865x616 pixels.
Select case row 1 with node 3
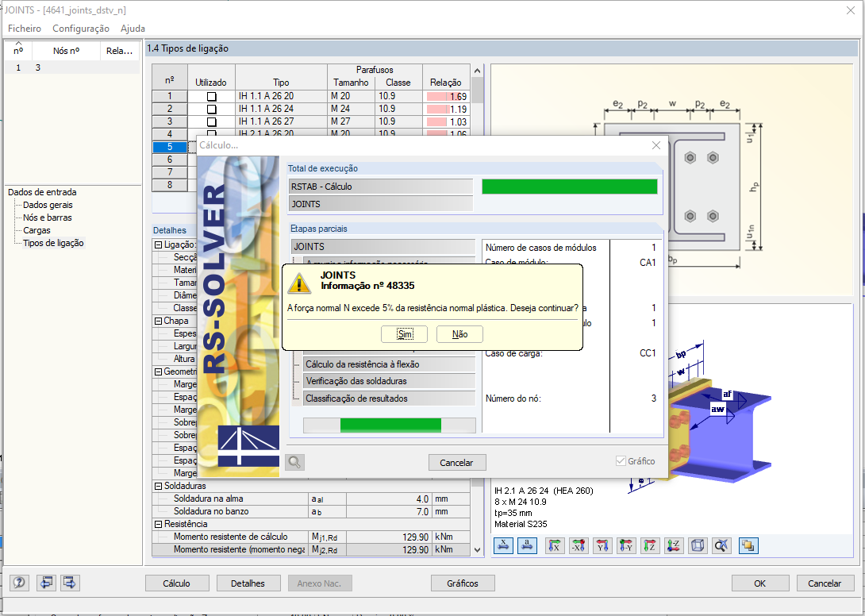71,67
